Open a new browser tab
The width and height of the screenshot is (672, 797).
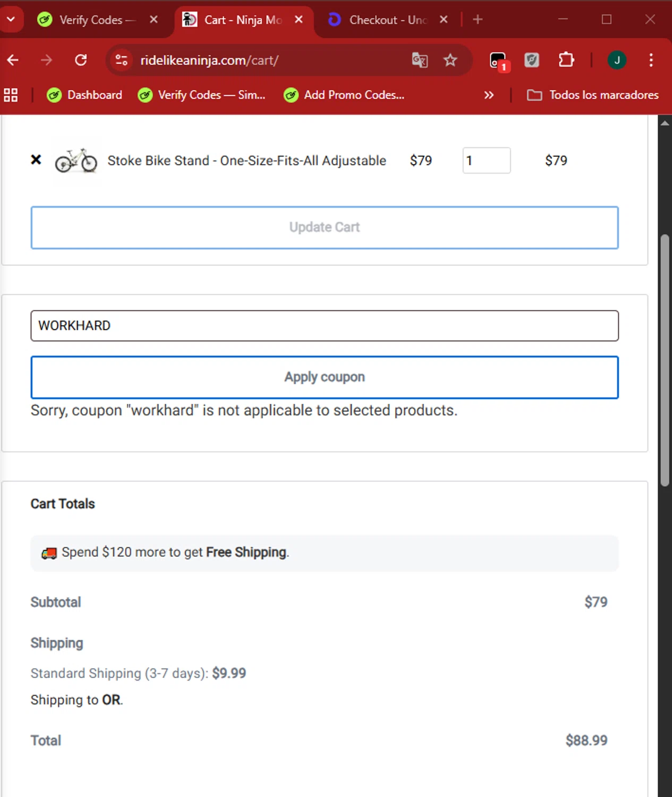478,20
